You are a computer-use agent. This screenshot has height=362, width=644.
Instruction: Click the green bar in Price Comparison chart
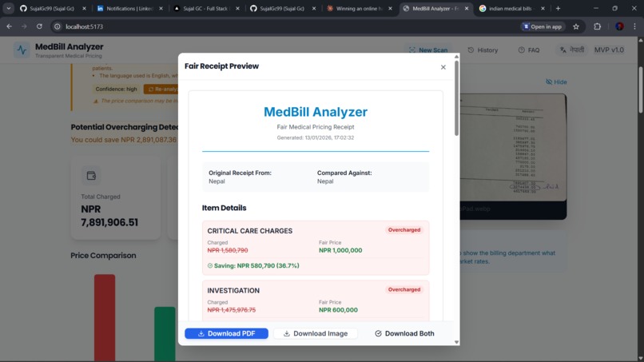coord(165,334)
